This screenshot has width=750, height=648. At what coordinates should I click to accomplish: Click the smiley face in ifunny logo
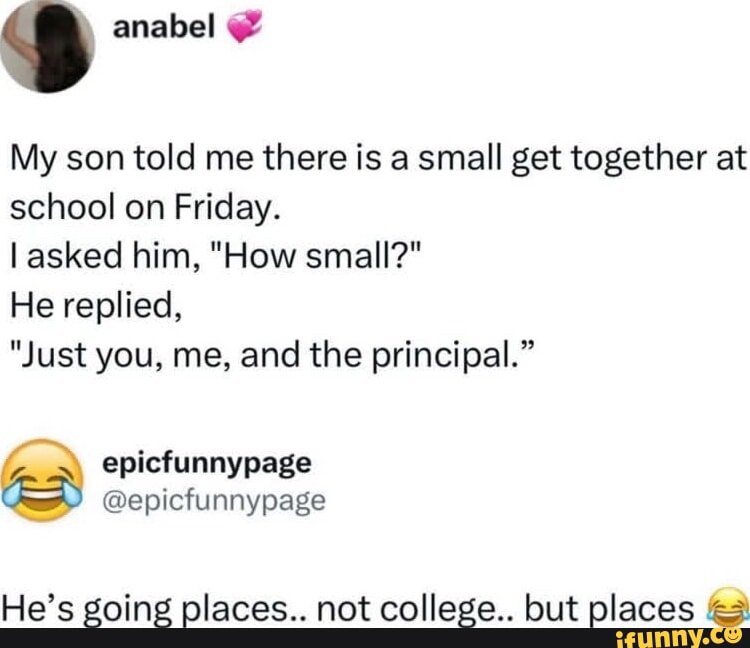click(736, 637)
